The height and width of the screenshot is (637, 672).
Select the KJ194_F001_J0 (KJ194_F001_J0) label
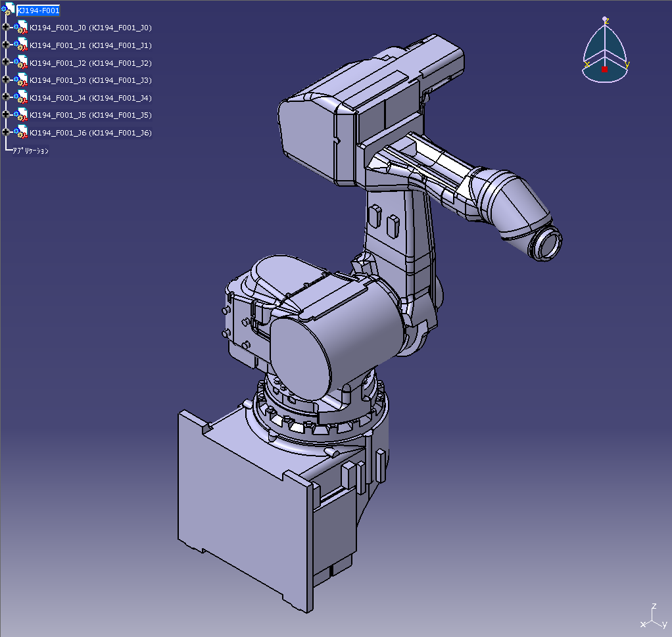(91, 28)
